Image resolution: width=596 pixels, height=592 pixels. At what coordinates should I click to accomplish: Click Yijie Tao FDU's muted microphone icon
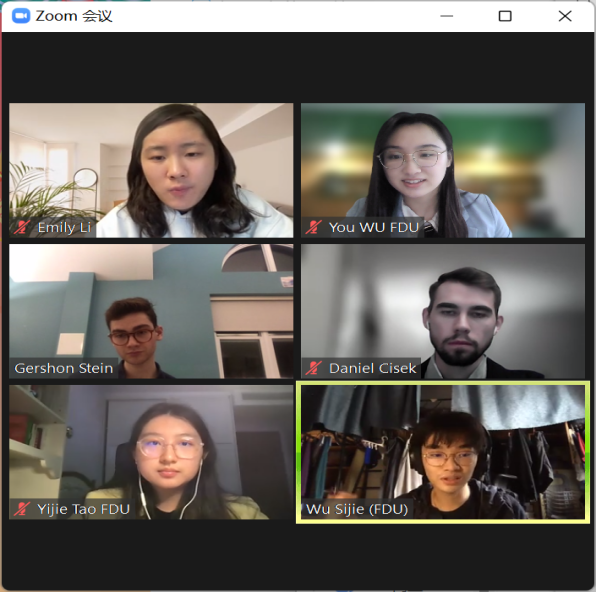pos(22,509)
